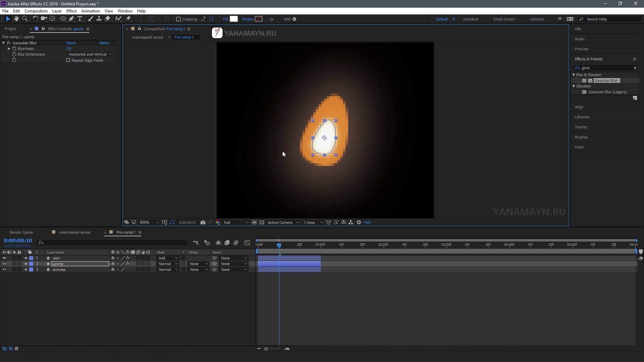Click Reset for Gaussian Blur
Image resolution: width=644 pixels, height=362 pixels.
point(71,43)
